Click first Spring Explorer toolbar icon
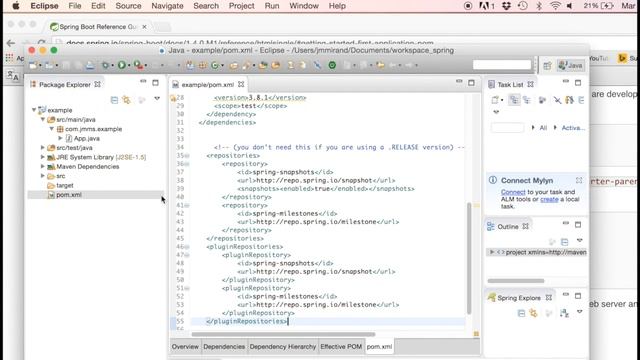This screenshot has width=640, height=360. click(x=521, y=313)
